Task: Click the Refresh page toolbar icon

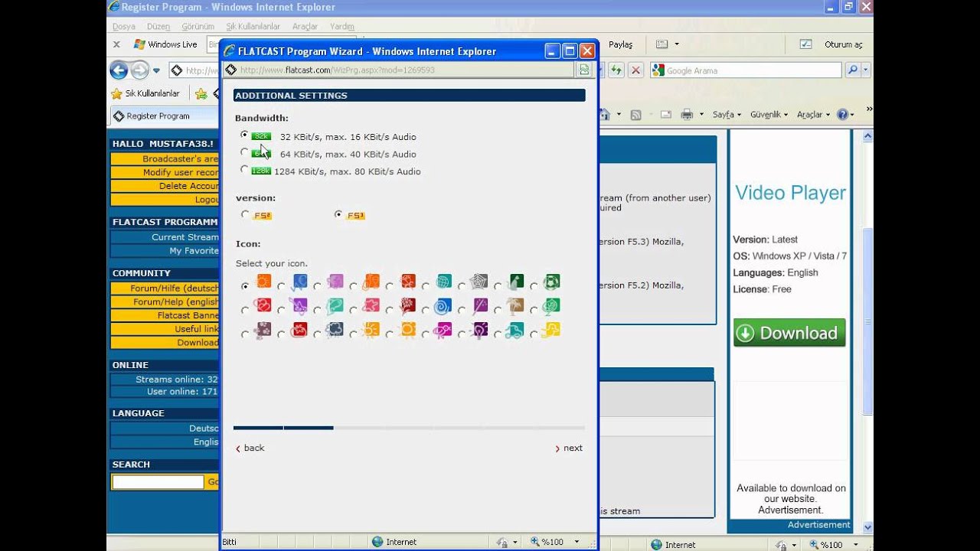Action: coord(616,70)
